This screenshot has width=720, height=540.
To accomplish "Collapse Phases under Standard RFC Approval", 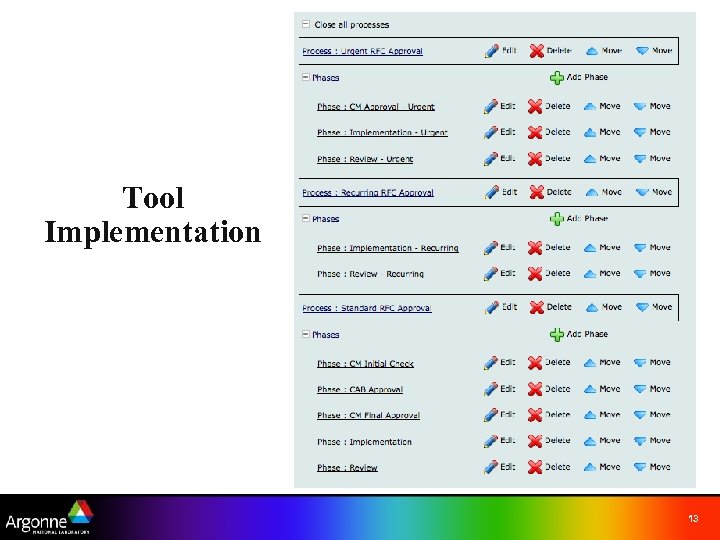I will tap(306, 334).
